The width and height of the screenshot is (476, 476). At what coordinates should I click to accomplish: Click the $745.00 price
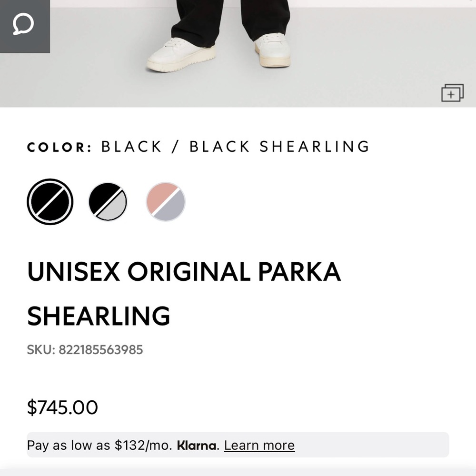click(62, 407)
